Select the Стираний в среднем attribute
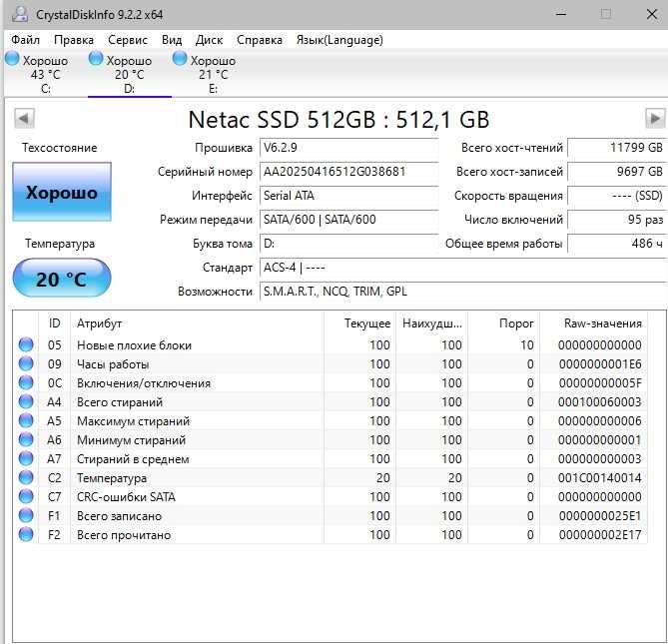This screenshot has height=644, width=668. [133, 458]
